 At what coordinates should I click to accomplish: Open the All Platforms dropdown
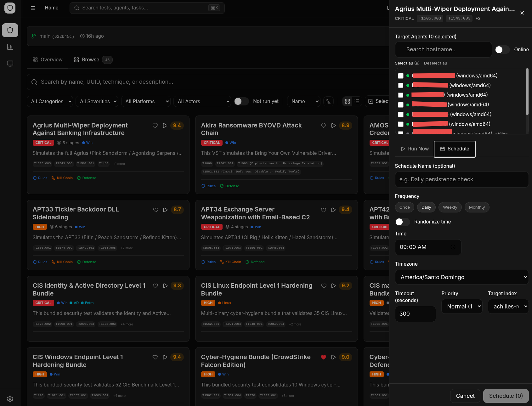click(146, 101)
